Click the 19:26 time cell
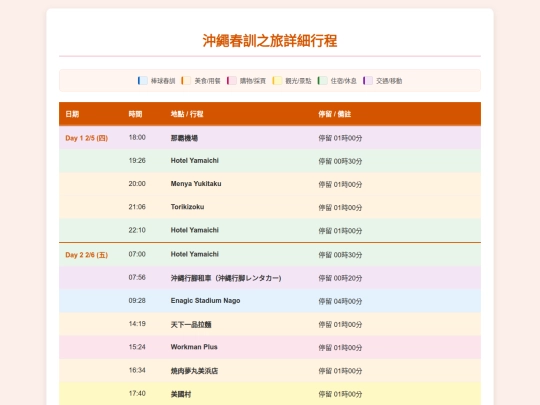Screen dimensions: 540x405 137,160
